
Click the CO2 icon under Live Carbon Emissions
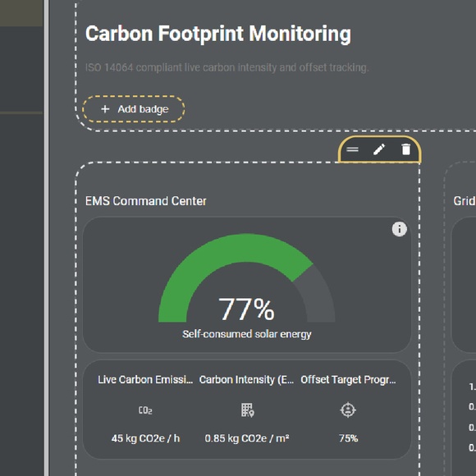click(145, 410)
